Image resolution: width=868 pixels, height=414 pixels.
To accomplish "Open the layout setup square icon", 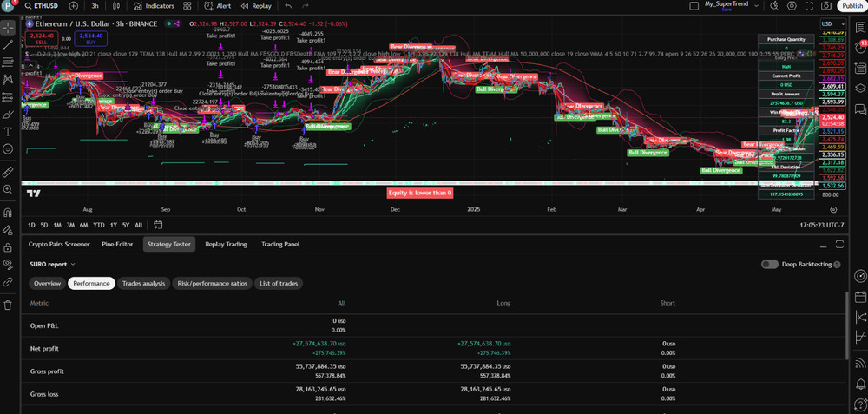I will coord(694,6).
